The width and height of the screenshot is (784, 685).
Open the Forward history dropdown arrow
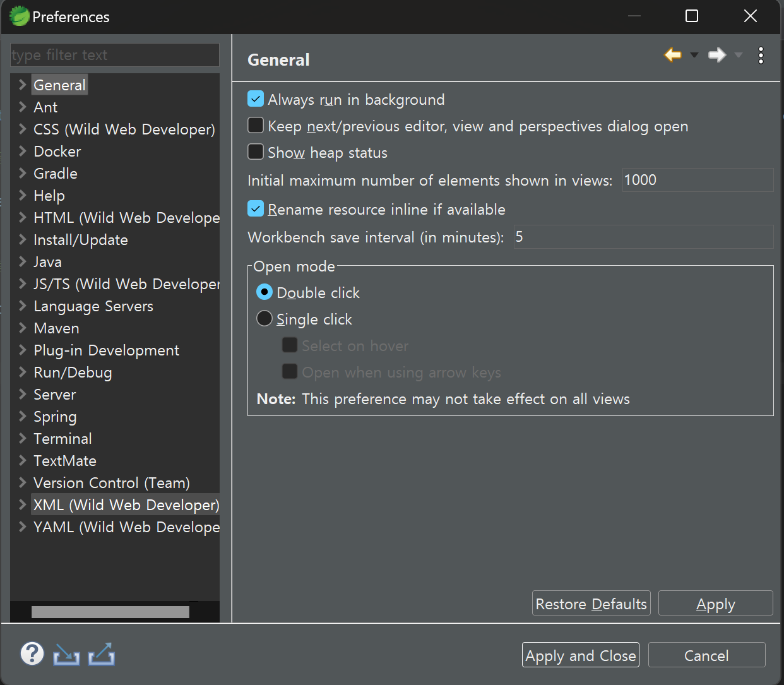tap(739, 55)
